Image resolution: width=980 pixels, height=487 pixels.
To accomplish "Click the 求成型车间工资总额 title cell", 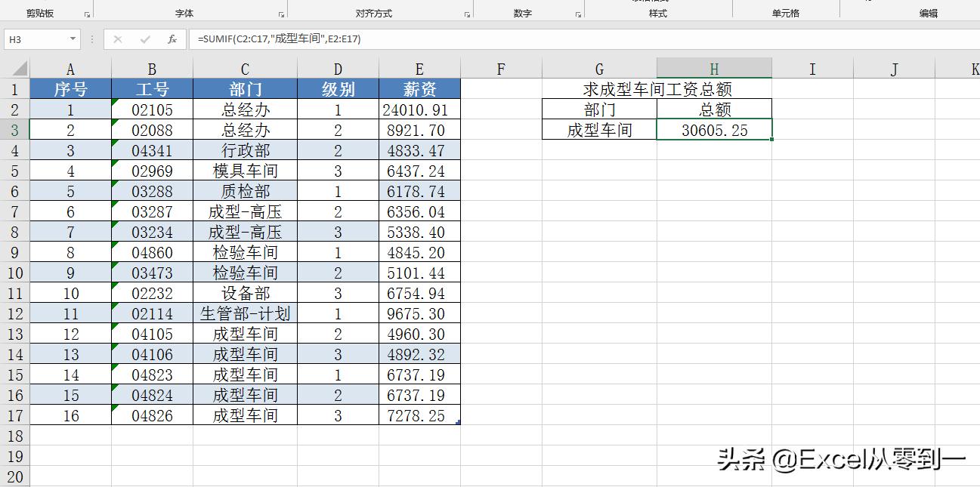I will [657, 88].
